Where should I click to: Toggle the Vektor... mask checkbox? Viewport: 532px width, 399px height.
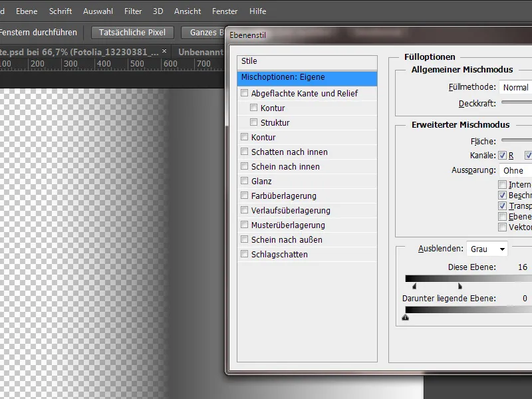tap(502, 227)
